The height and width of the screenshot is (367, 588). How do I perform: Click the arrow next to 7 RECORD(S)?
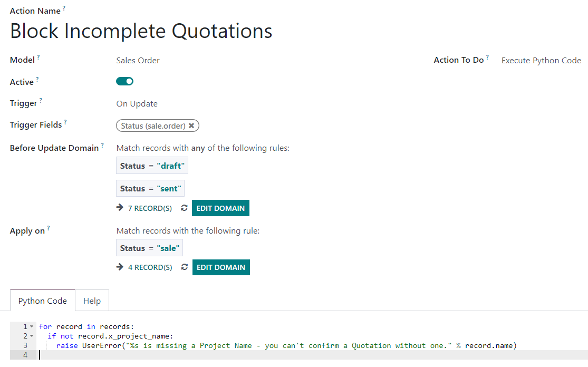tap(120, 208)
